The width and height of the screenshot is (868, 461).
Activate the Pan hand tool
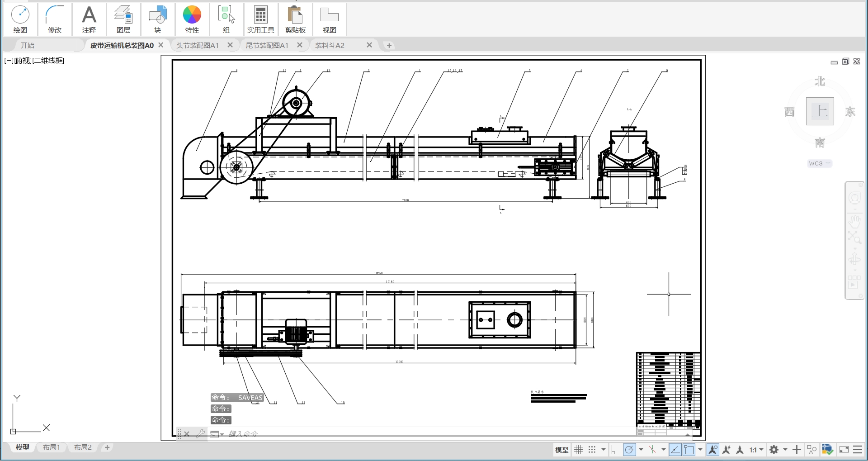click(854, 222)
